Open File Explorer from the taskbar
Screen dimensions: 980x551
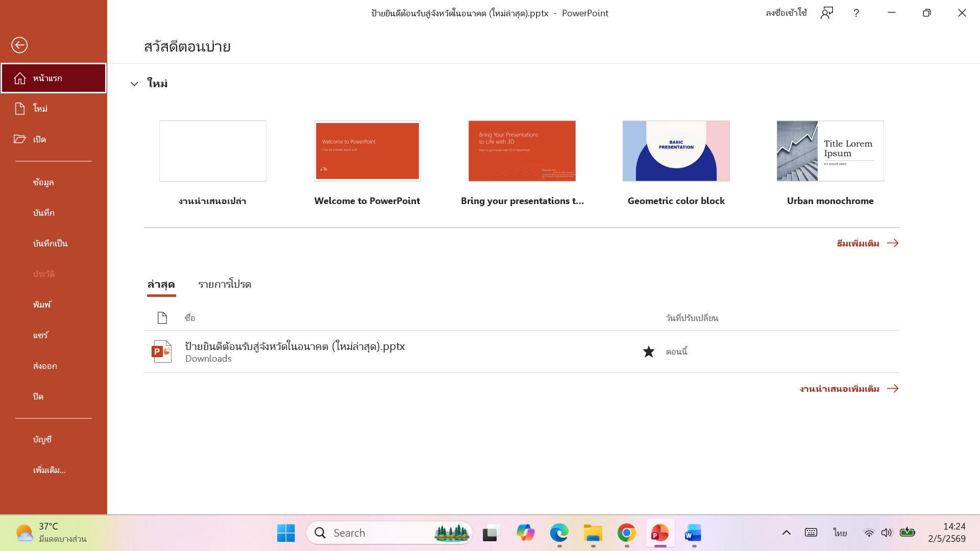[x=593, y=533]
